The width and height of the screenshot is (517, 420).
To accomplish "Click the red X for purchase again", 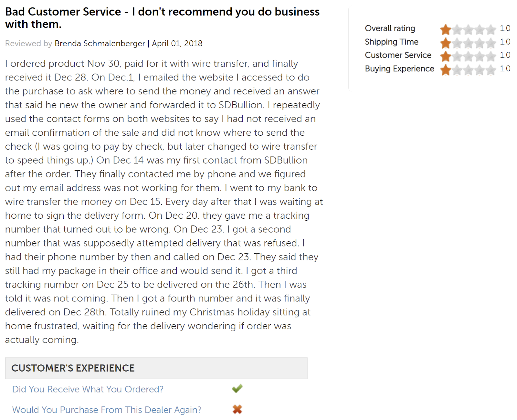I will [237, 409].
